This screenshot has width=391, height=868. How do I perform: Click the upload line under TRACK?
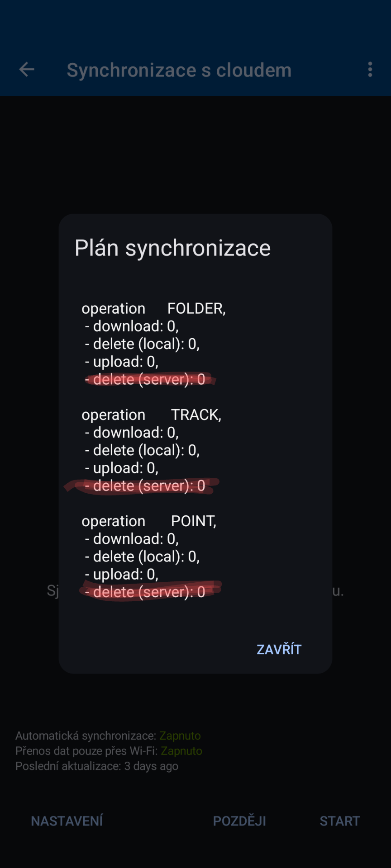(x=122, y=468)
